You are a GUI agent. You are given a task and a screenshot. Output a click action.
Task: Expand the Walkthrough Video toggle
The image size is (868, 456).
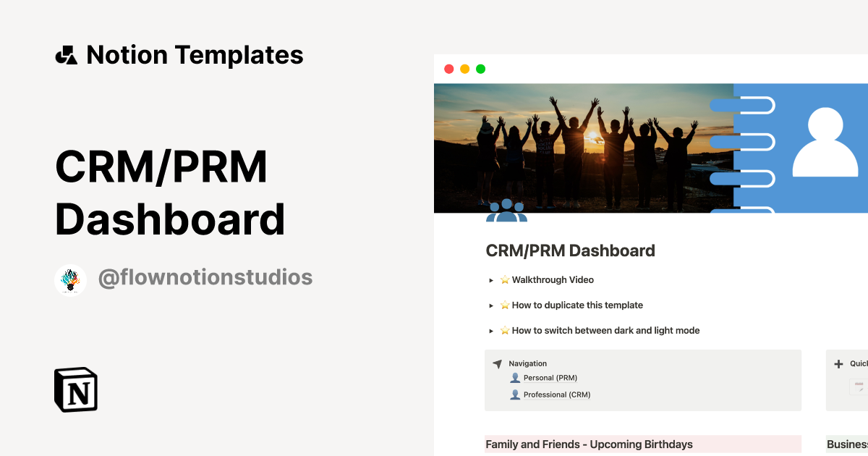pyautogui.click(x=490, y=280)
